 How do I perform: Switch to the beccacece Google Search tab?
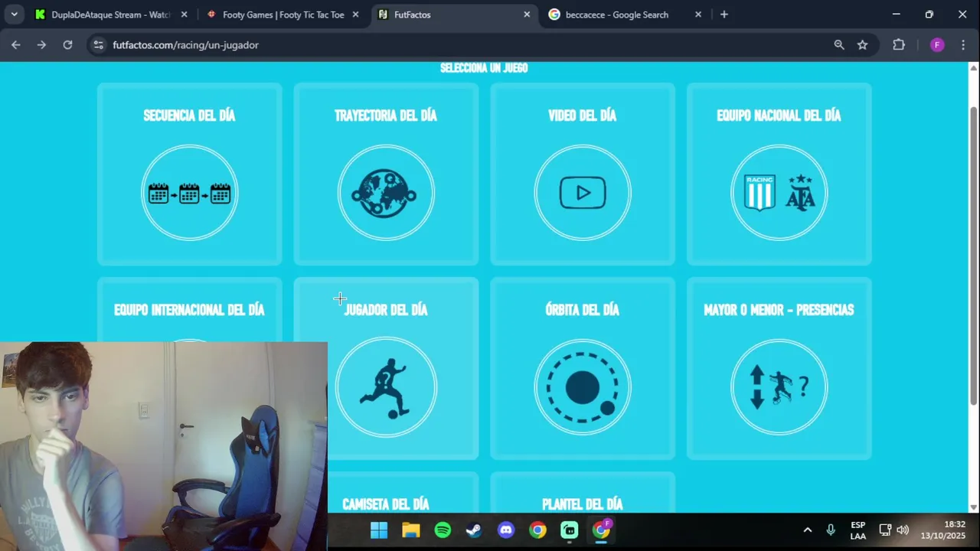point(626,15)
